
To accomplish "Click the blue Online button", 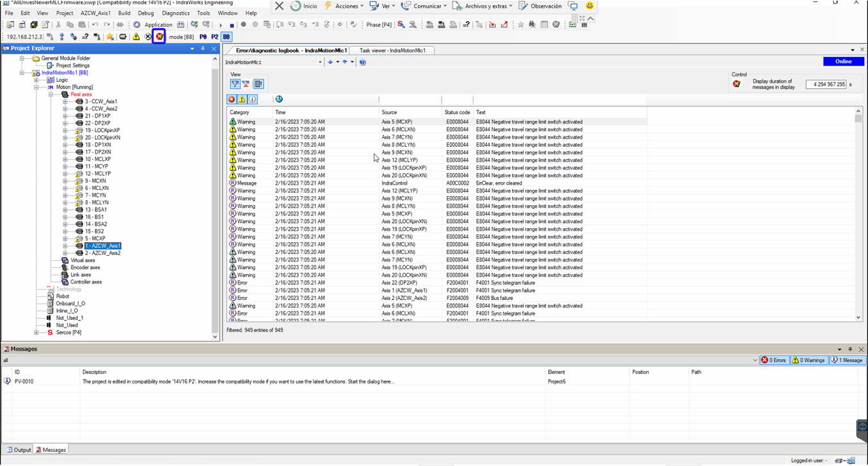I will click(843, 62).
